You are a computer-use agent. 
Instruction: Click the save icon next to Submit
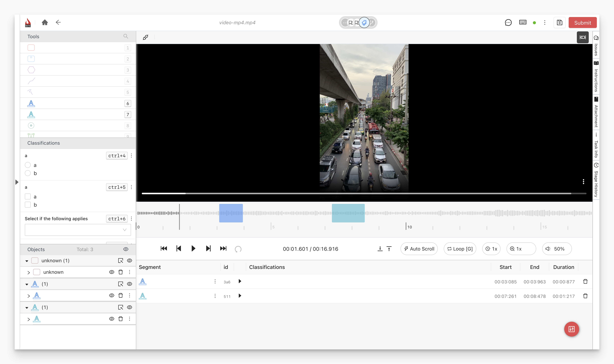coord(560,23)
